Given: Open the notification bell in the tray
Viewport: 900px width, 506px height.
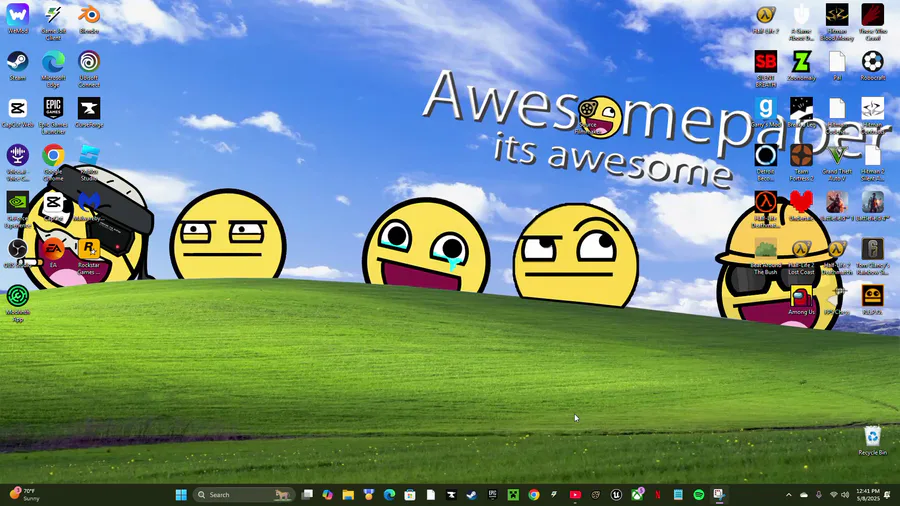Looking at the screenshot, I should [887, 495].
